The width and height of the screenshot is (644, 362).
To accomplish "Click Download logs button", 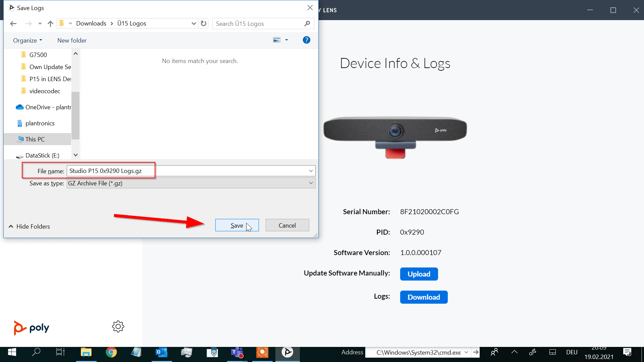I will click(x=424, y=297).
